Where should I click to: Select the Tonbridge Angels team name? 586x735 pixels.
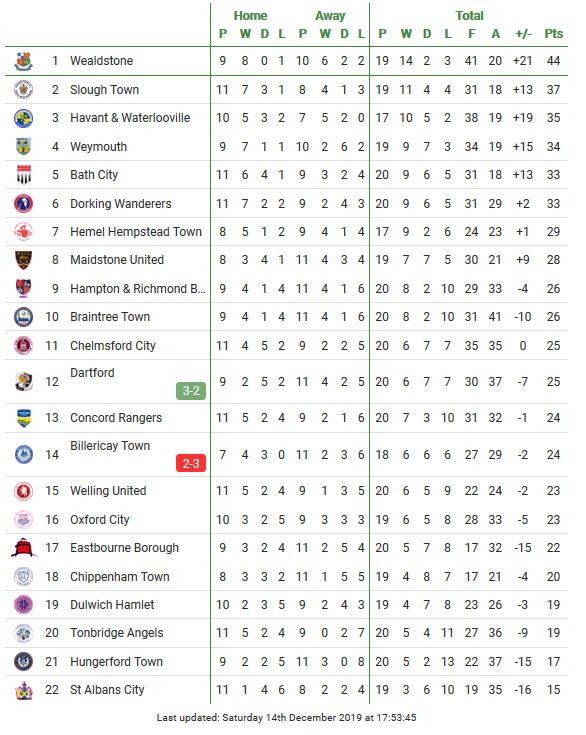pyautogui.click(x=117, y=633)
